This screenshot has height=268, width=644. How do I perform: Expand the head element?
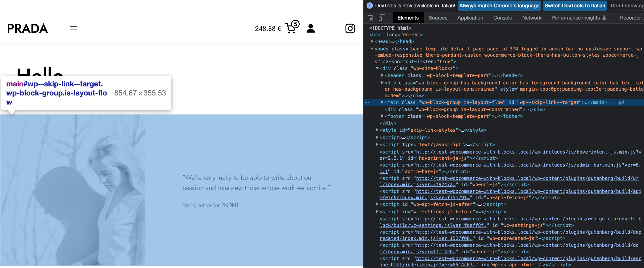[372, 41]
